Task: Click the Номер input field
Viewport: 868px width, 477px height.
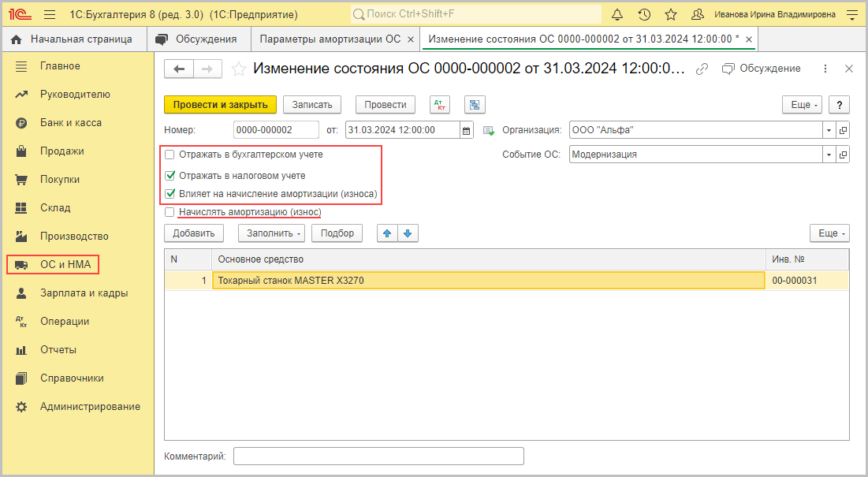Action: (276, 131)
